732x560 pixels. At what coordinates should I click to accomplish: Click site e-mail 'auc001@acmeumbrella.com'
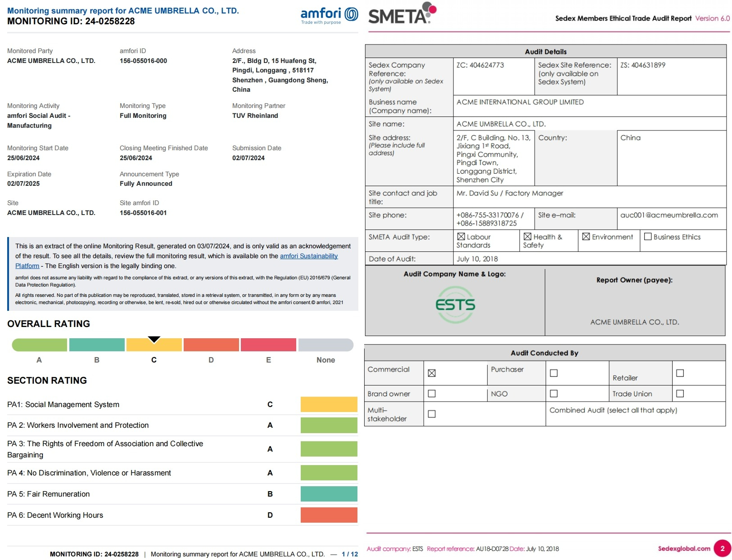click(669, 215)
